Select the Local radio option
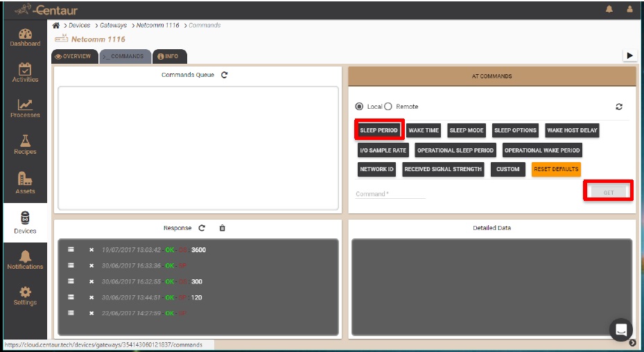Image resolution: width=644 pixels, height=352 pixels. (359, 107)
